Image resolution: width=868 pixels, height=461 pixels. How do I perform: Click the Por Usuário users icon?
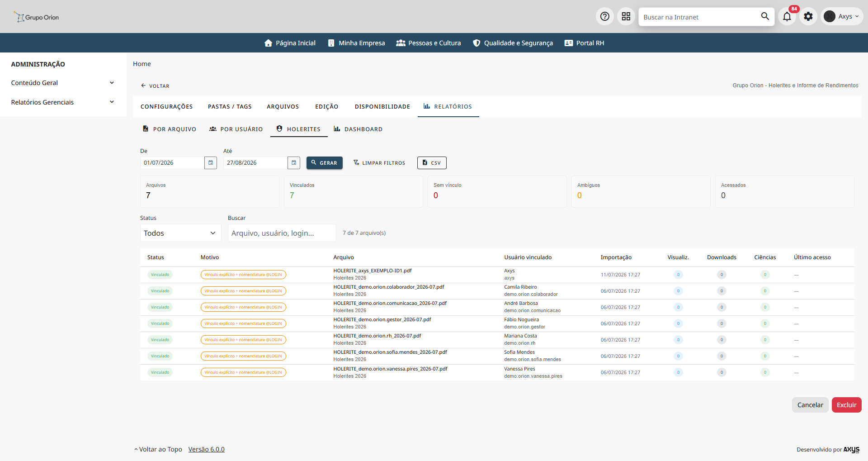[213, 129]
